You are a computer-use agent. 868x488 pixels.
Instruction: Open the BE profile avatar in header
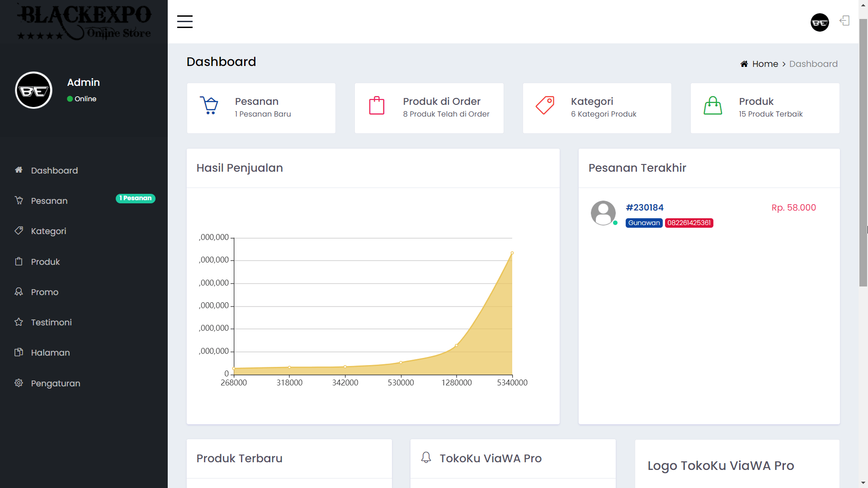pos(820,23)
